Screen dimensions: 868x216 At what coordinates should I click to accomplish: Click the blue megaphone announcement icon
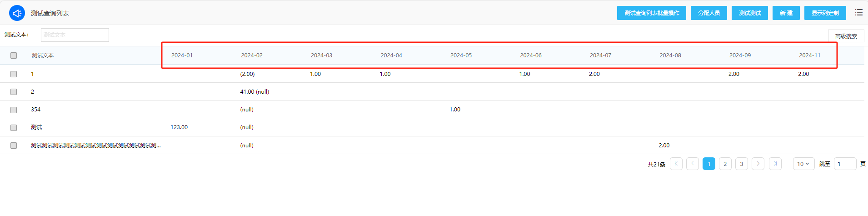(x=17, y=13)
